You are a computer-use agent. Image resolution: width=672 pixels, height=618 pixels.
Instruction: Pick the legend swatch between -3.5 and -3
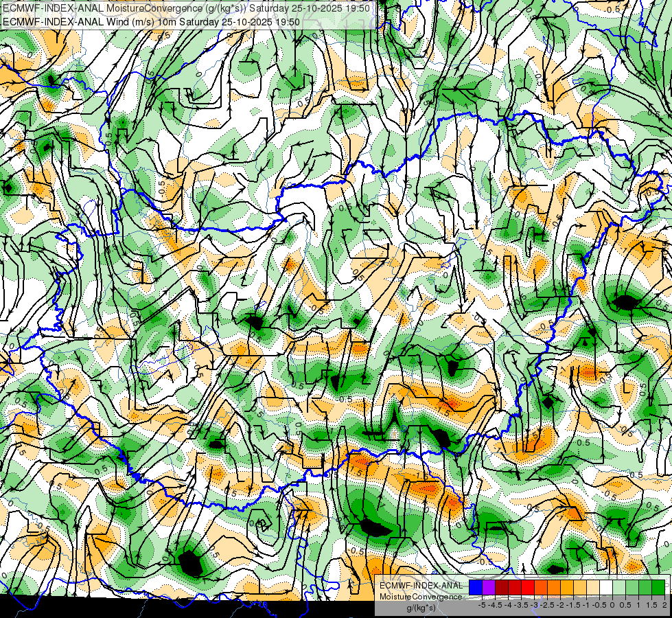528,587
